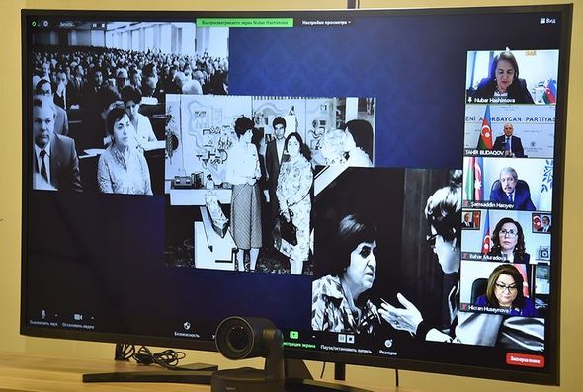Mute the microphone icon

point(43,314)
